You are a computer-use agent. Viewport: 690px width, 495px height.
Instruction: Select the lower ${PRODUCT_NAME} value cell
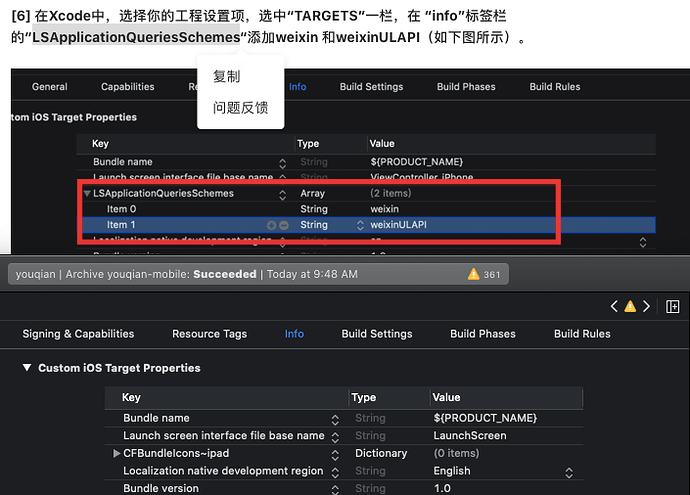pyautogui.click(x=485, y=418)
